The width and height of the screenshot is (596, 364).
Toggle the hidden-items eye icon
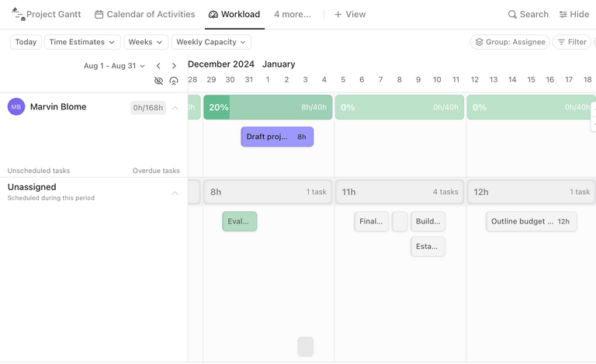(x=159, y=81)
